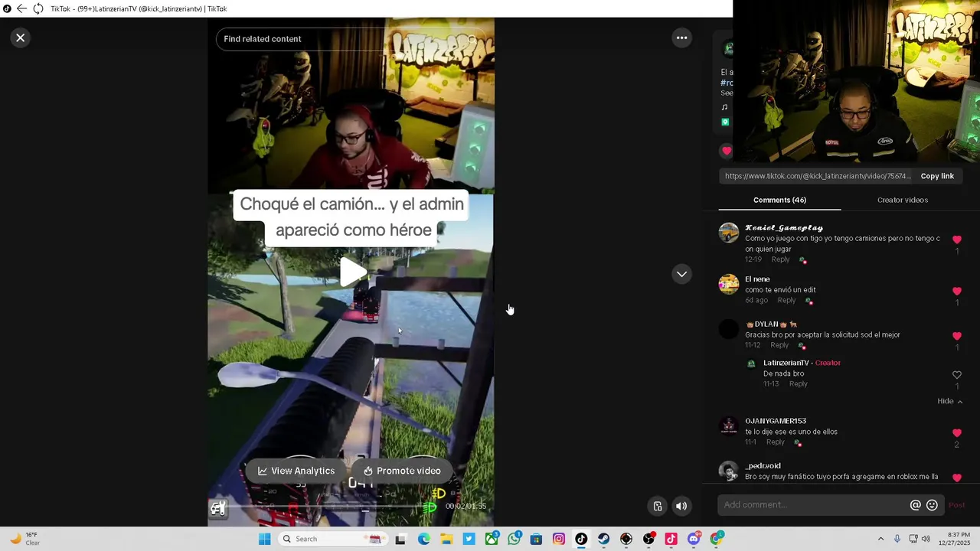The width and height of the screenshot is (980, 551).
Task: Go back with the browser back arrow
Action: coord(21,8)
